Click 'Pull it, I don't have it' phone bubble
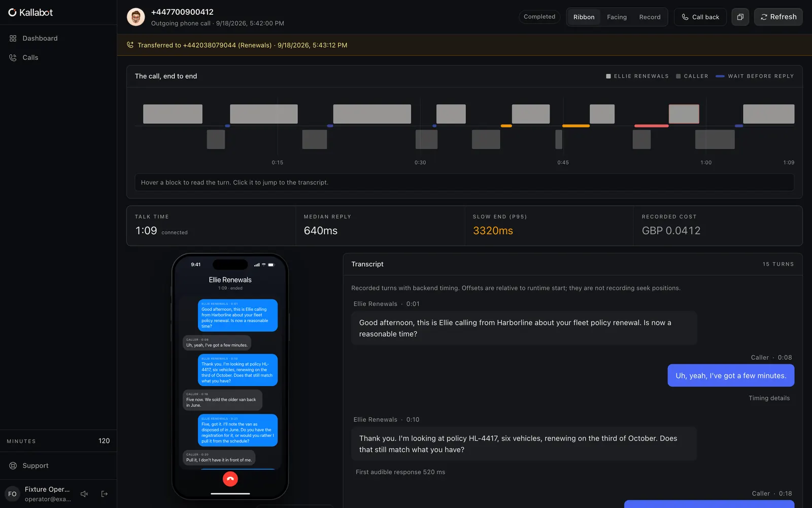The height and width of the screenshot is (508, 812). [x=219, y=457]
